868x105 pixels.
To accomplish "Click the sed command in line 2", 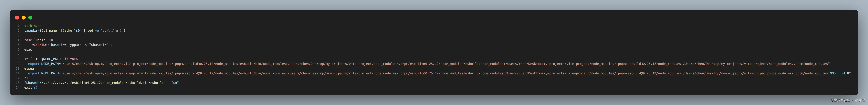I will pos(90,31).
